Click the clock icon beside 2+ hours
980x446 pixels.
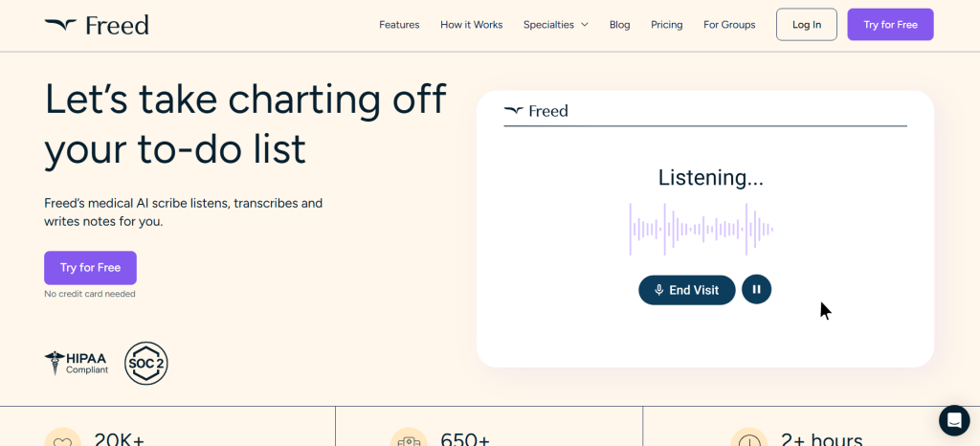pyautogui.click(x=747, y=439)
